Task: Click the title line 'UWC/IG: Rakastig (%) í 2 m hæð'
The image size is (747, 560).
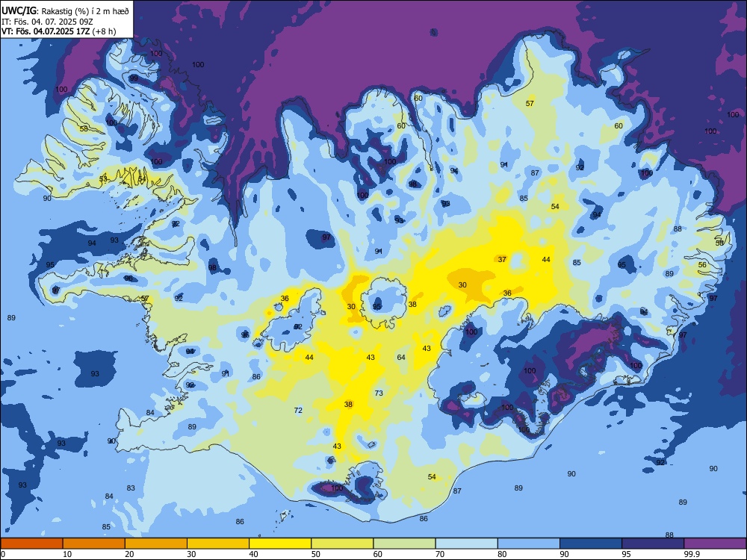Action: click(65, 11)
